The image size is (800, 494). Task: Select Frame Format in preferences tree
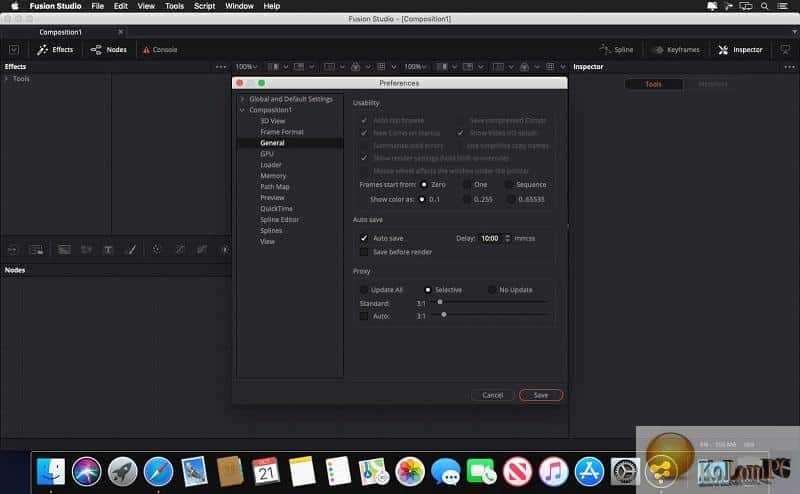click(282, 132)
